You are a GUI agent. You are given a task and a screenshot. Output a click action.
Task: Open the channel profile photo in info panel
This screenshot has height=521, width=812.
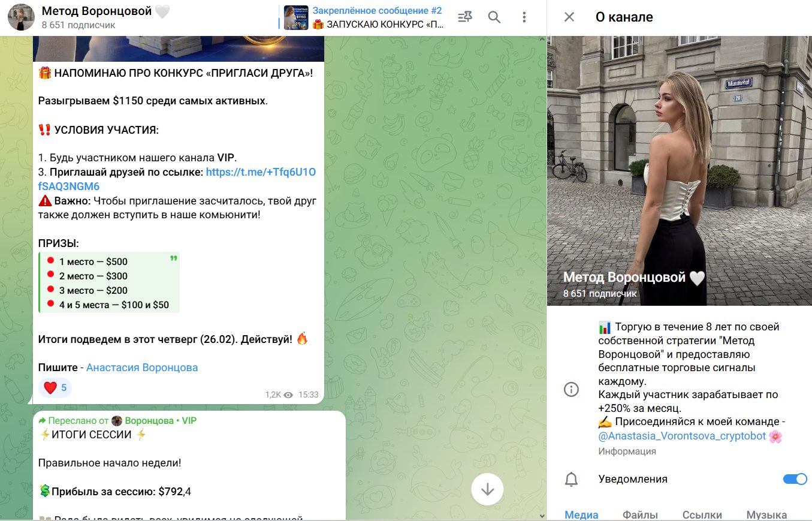(x=680, y=170)
